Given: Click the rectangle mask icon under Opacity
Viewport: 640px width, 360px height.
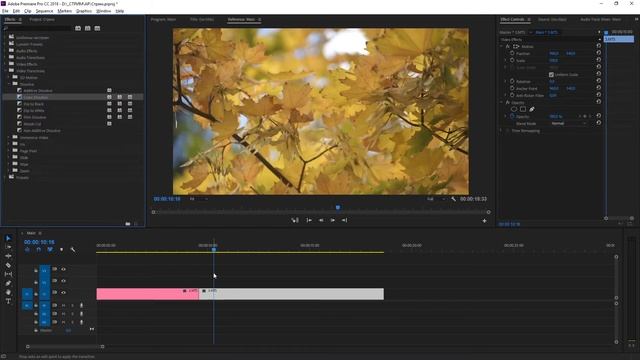Looking at the screenshot, I should click(522, 109).
